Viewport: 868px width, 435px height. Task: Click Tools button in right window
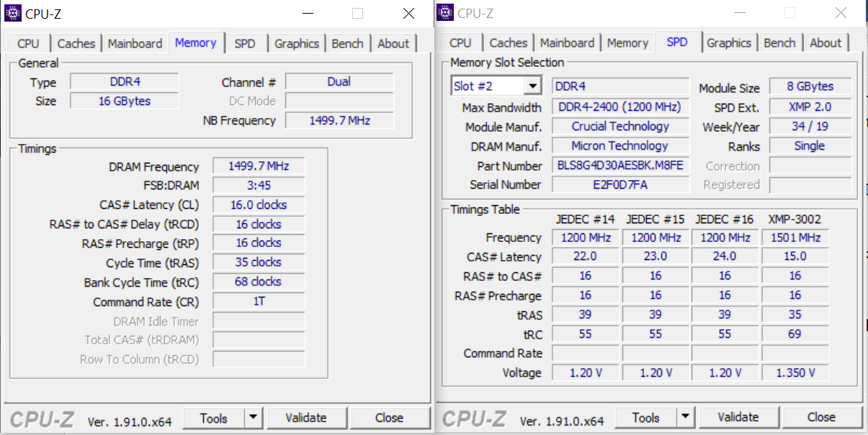(x=646, y=418)
